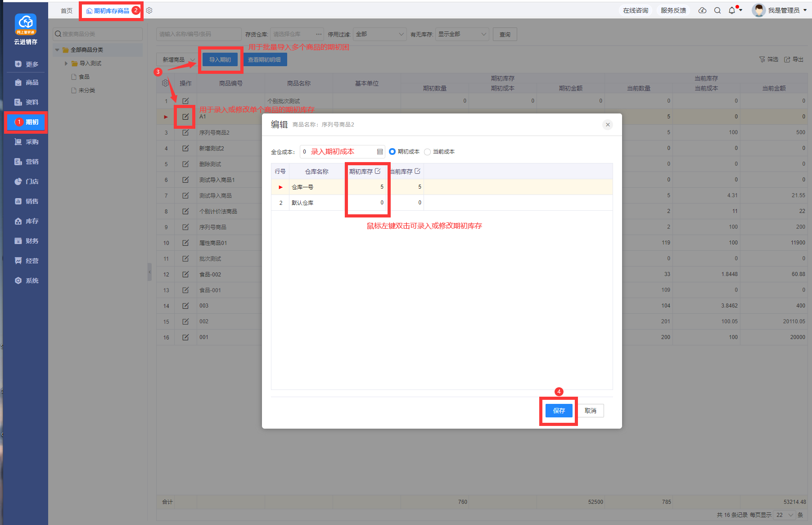812x525 pixels.
Task: Expand the 导入测试 category folder
Action: [x=66, y=63]
